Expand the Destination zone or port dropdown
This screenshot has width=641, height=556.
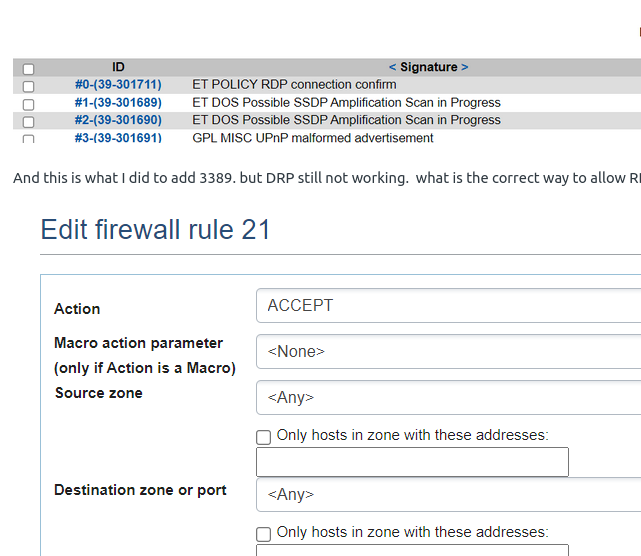click(x=448, y=495)
